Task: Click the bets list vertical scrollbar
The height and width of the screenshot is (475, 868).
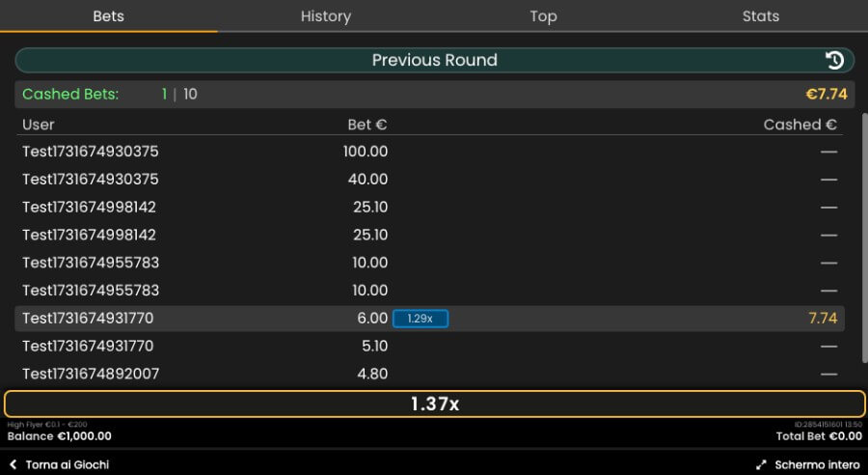Action: tap(865, 238)
